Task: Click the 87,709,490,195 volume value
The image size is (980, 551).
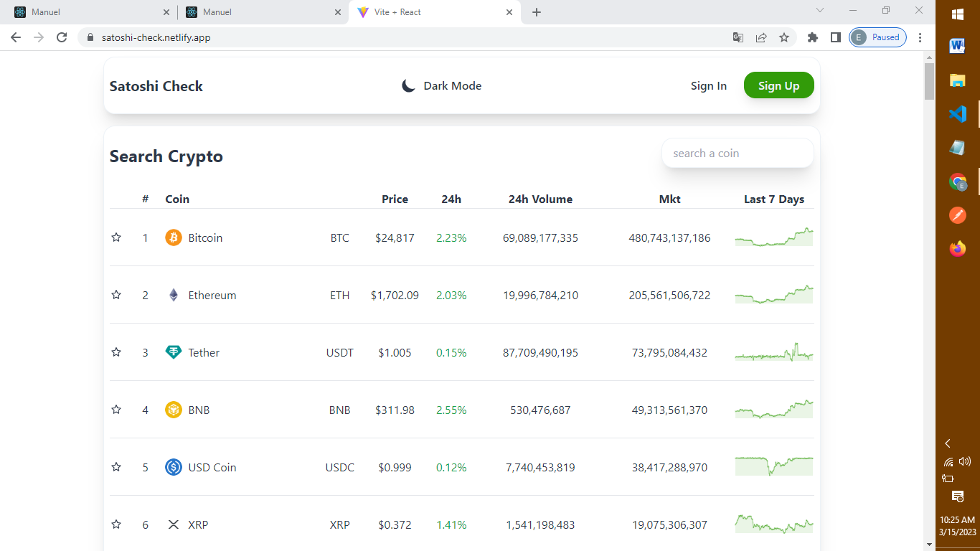Action: tap(540, 352)
